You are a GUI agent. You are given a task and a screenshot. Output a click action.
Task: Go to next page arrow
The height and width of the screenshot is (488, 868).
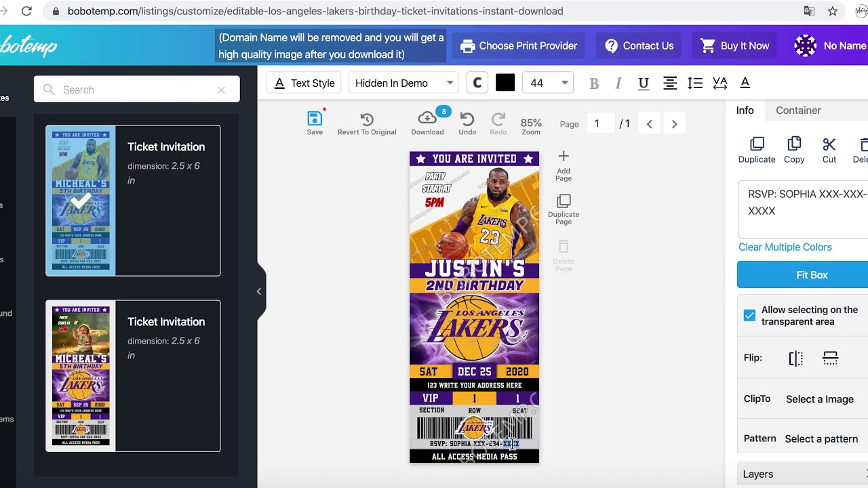[674, 124]
